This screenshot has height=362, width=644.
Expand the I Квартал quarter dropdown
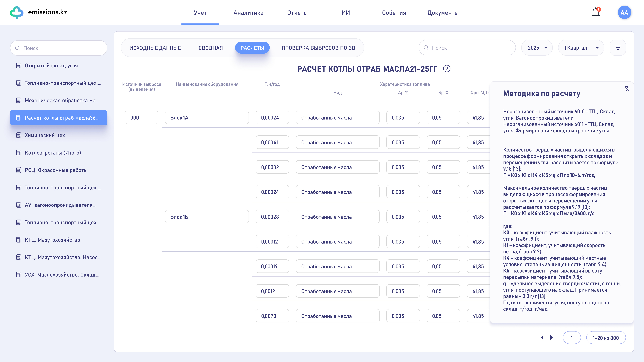pyautogui.click(x=581, y=48)
